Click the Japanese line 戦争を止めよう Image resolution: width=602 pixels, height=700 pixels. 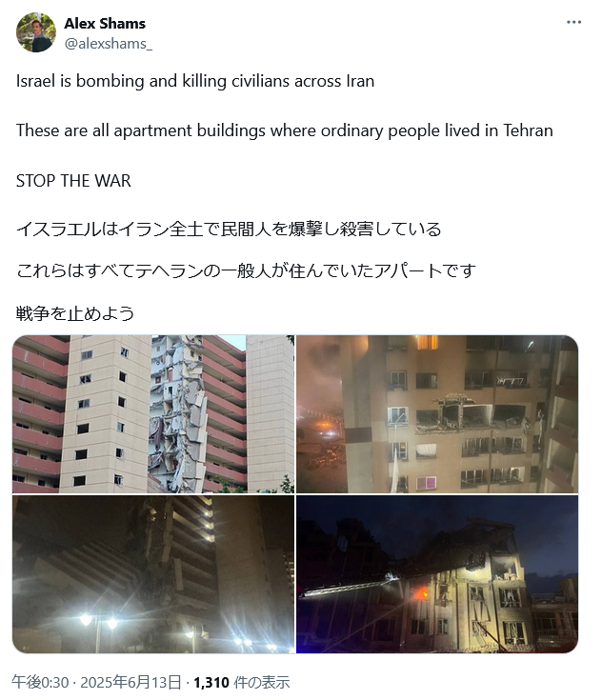pos(75,313)
